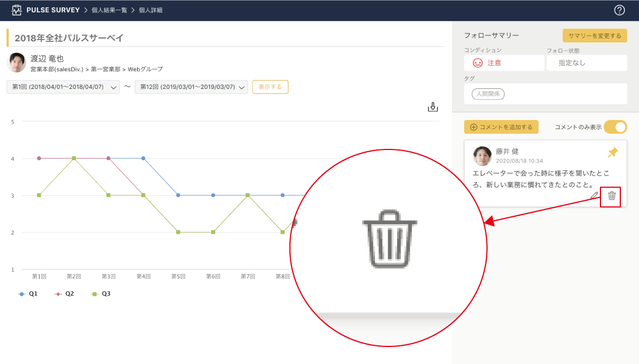Click the 注意 condition face icon
Image resolution: width=639 pixels, height=364 pixels.
point(478,63)
